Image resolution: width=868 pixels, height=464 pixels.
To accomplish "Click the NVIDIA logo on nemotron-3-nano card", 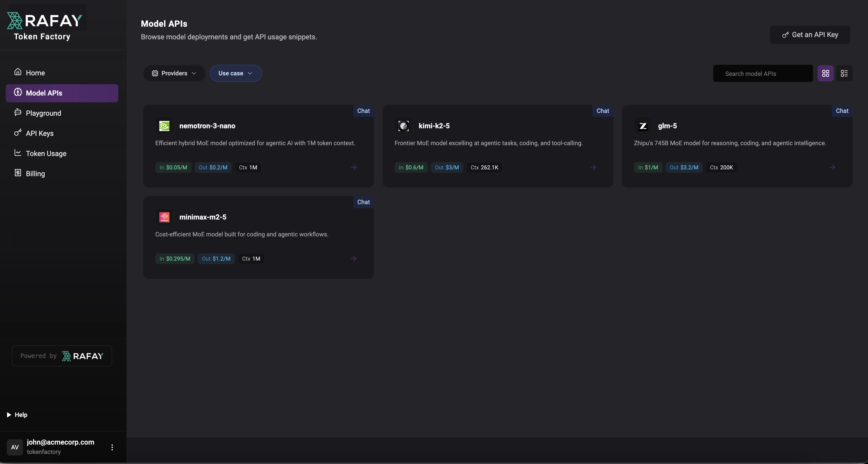I will [x=164, y=126].
